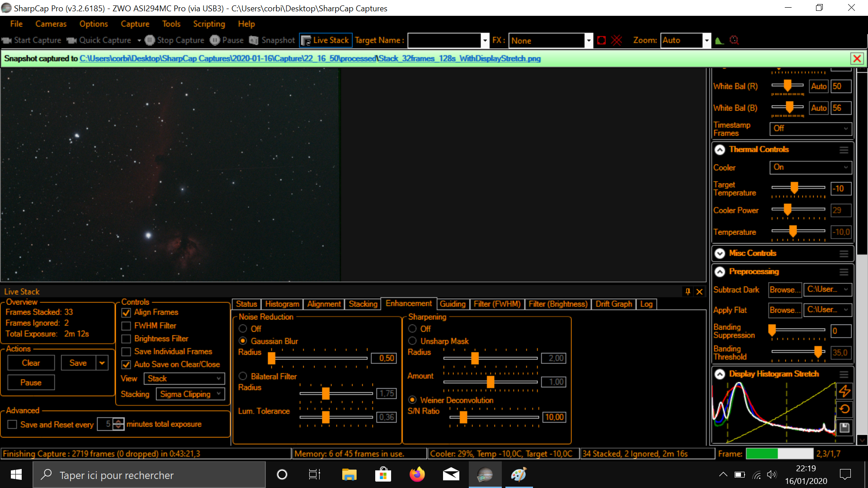Screen dimensions: 868x488
Task: Click the green image histogram icon
Action: (720, 40)
